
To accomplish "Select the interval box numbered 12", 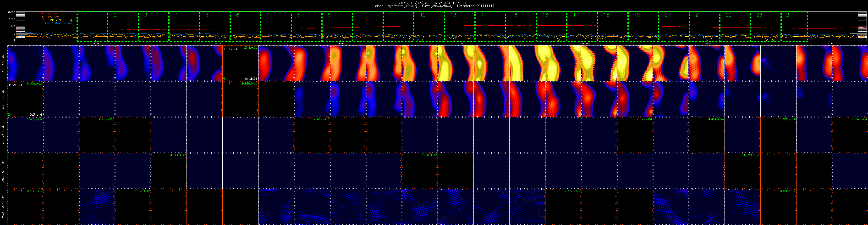I will coord(429,26).
